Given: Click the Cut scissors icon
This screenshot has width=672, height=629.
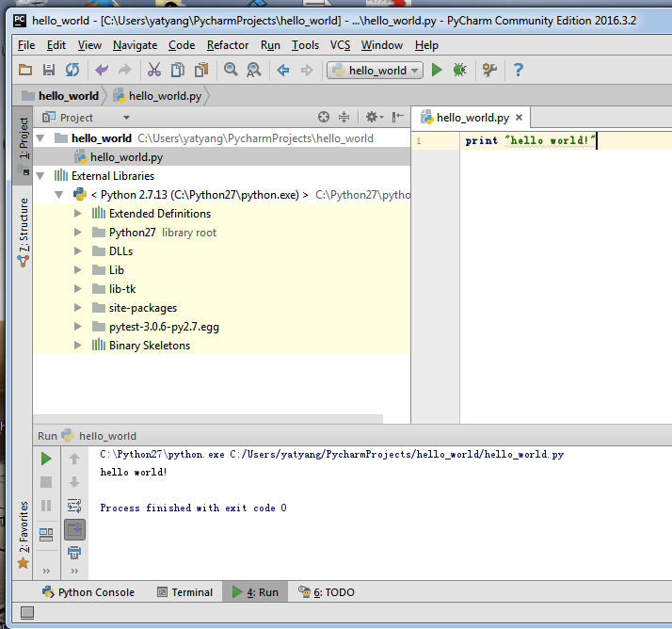Looking at the screenshot, I should 153,70.
